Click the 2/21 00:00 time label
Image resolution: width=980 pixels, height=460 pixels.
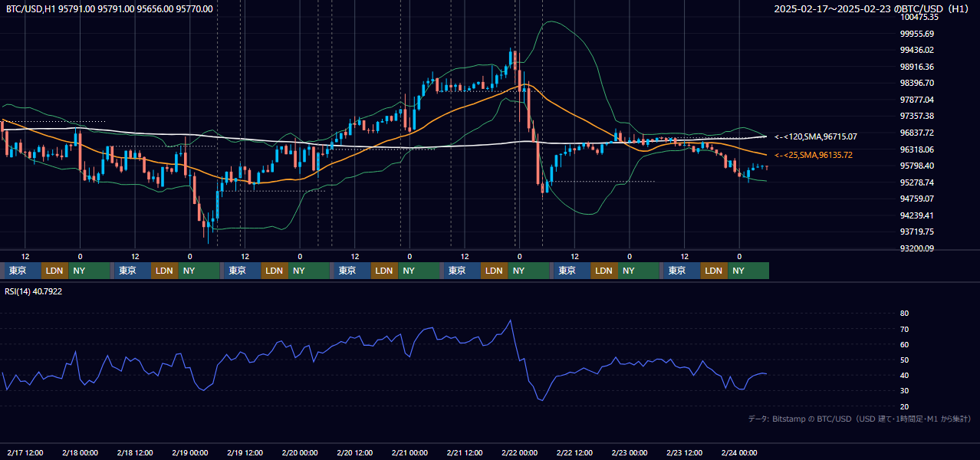[409, 452]
